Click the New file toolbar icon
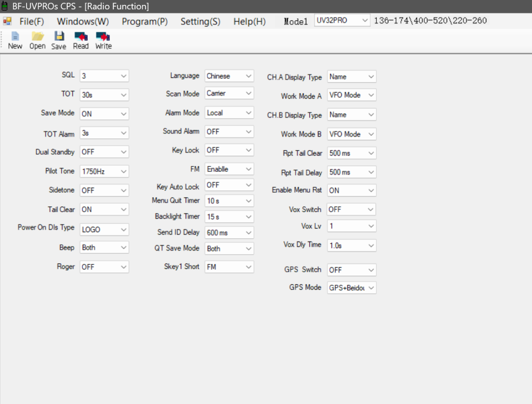Screen dimensions: 532x404 coord(15,37)
